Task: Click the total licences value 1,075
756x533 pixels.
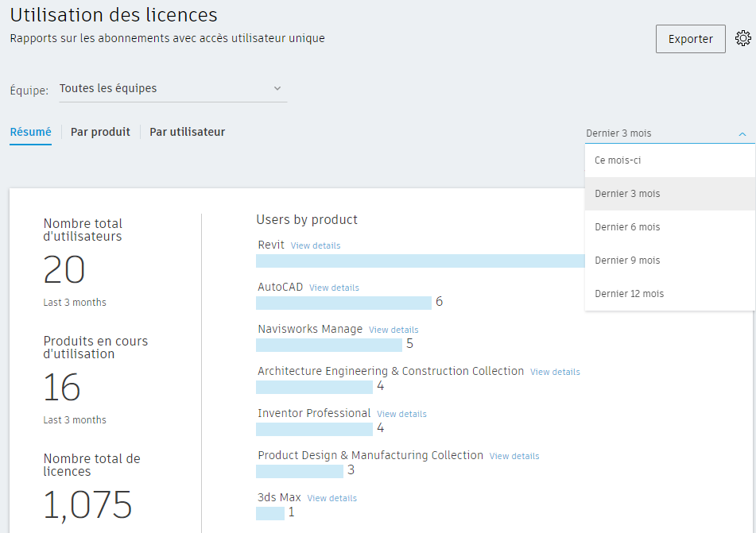Action: pos(87,505)
